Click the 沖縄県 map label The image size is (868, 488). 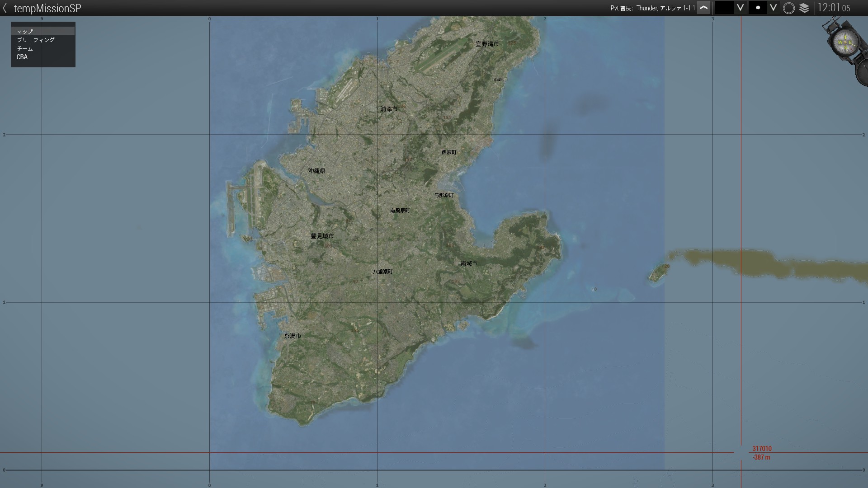click(x=316, y=171)
